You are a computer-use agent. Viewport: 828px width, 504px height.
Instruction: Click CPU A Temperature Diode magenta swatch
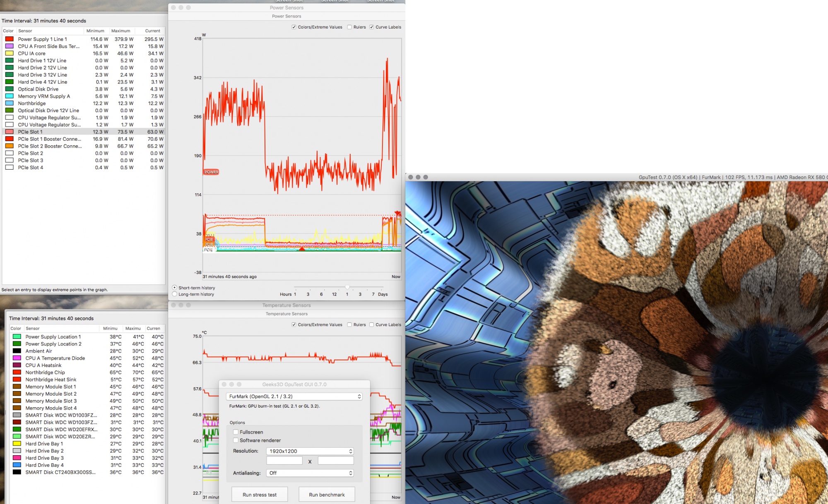click(x=17, y=358)
